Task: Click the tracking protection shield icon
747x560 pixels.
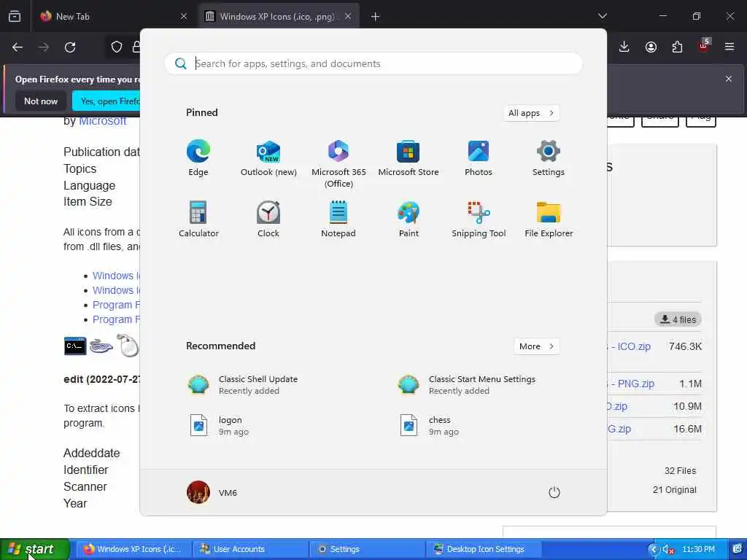Action: [117, 47]
